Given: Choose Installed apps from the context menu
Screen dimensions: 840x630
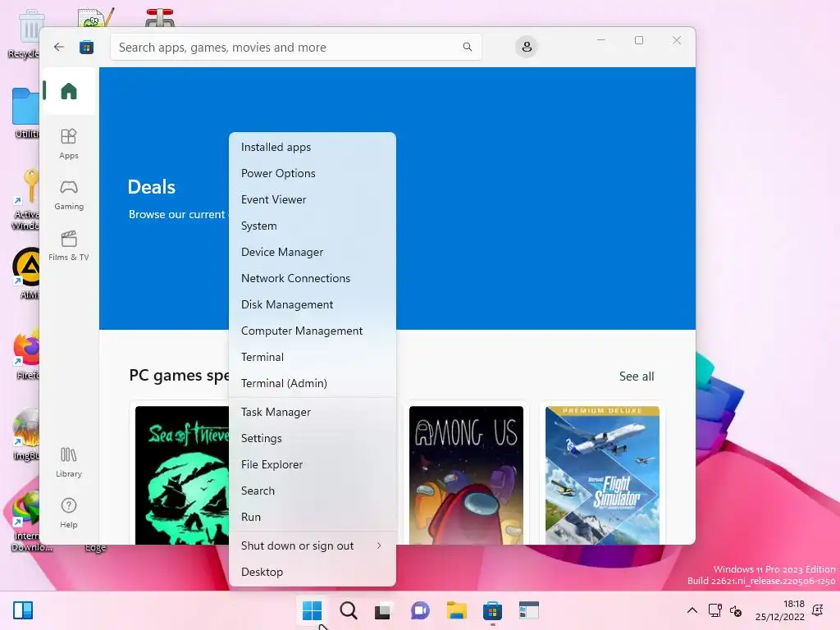Looking at the screenshot, I should coord(313,147).
